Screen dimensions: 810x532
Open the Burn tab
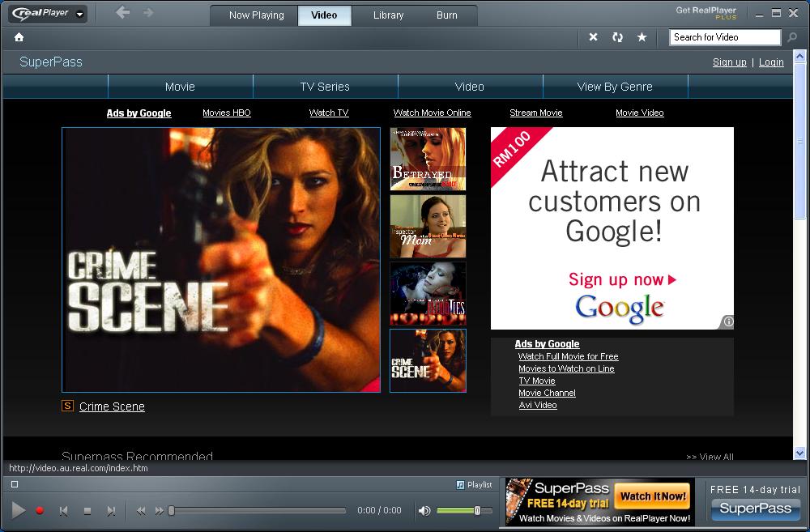447,15
